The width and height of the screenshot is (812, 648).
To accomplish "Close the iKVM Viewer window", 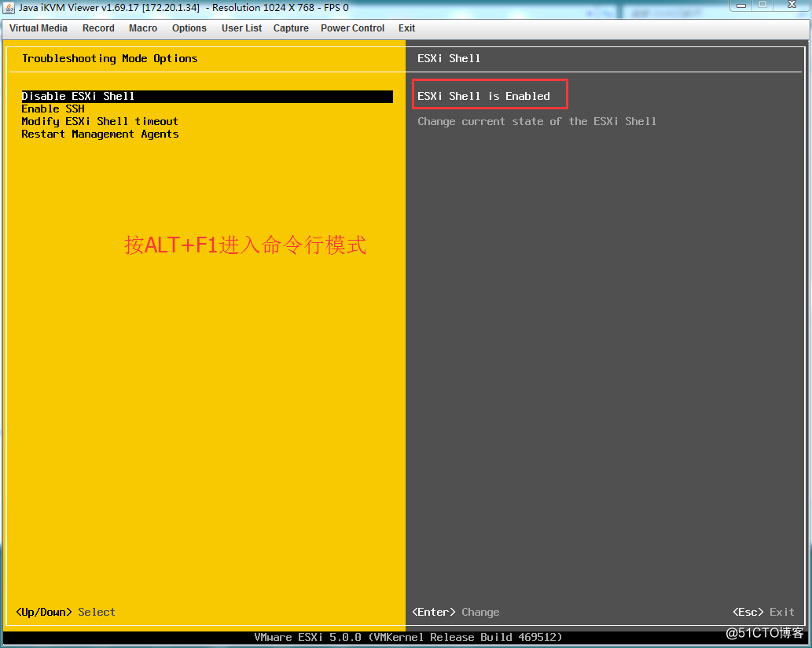I will click(x=792, y=6).
